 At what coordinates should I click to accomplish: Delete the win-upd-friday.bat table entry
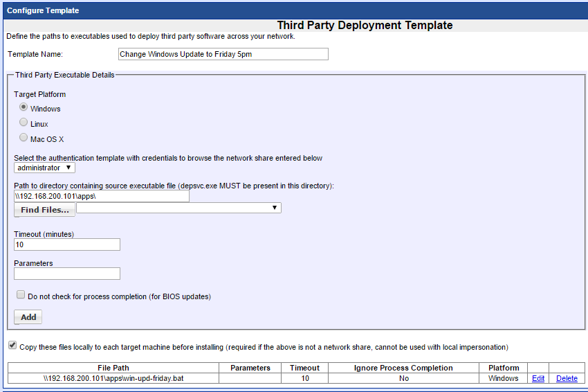pos(567,378)
